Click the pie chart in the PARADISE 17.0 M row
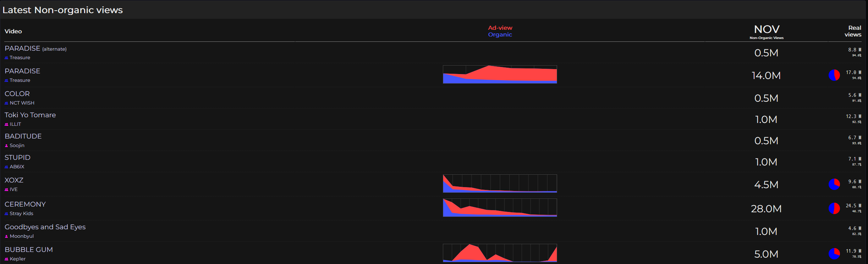 tap(834, 75)
